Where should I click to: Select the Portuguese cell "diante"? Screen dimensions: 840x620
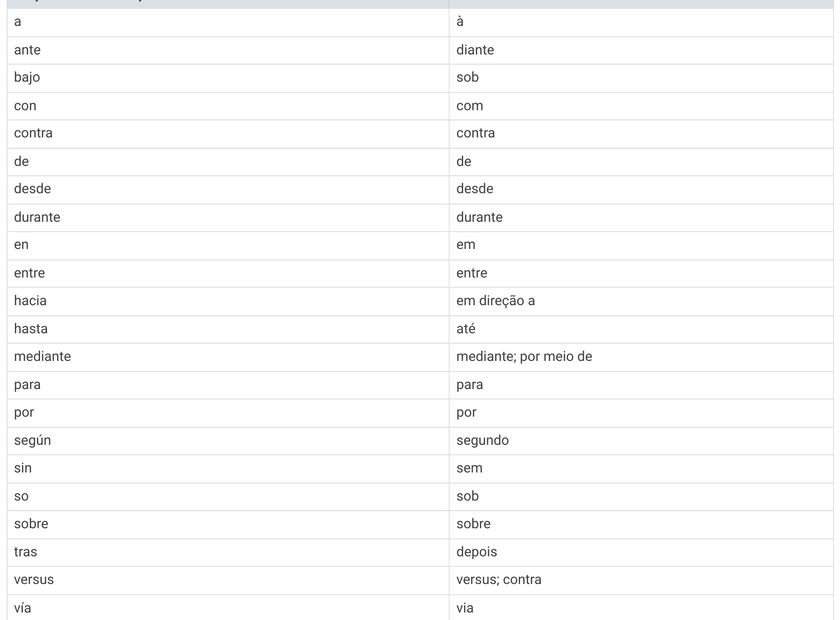pos(641,50)
